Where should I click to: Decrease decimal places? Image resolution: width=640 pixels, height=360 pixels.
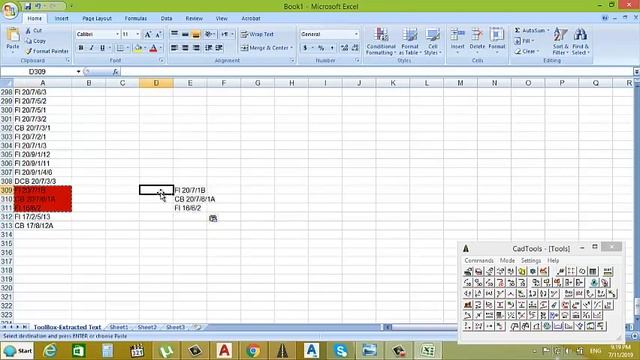coord(355,48)
